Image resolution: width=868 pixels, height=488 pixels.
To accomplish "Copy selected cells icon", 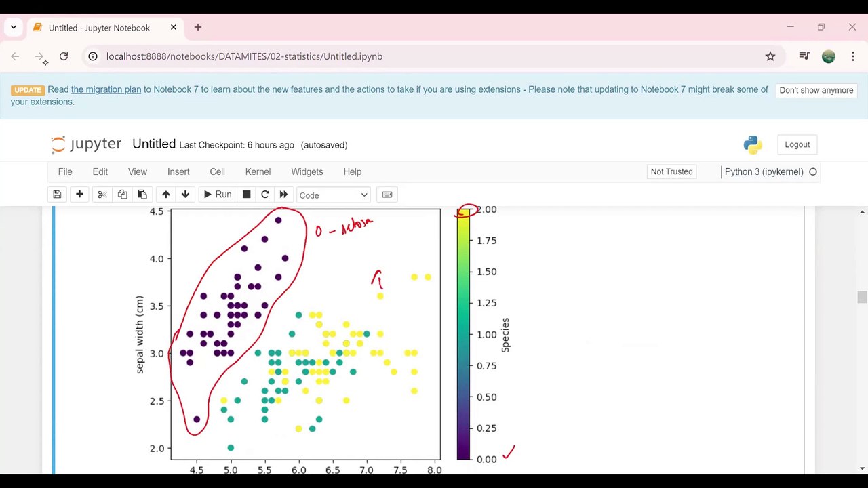I will tap(122, 195).
